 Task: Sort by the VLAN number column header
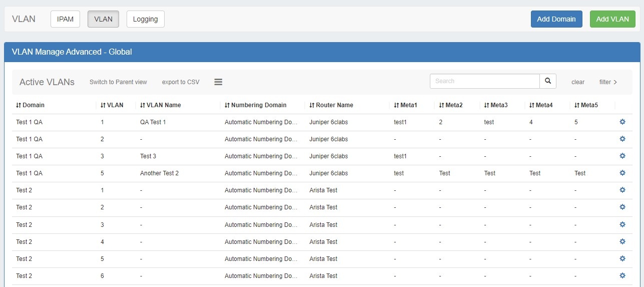pyautogui.click(x=112, y=105)
